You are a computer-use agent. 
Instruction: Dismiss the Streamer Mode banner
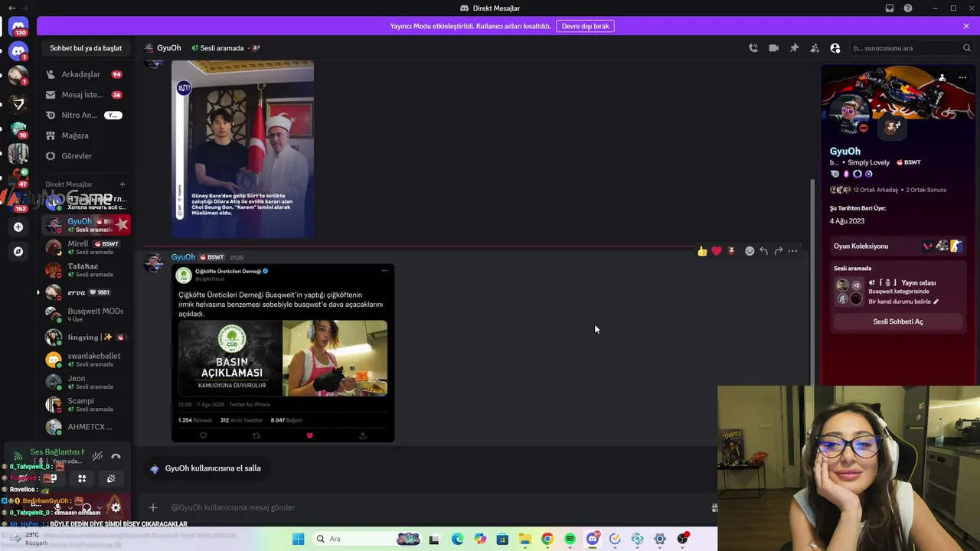click(x=966, y=26)
